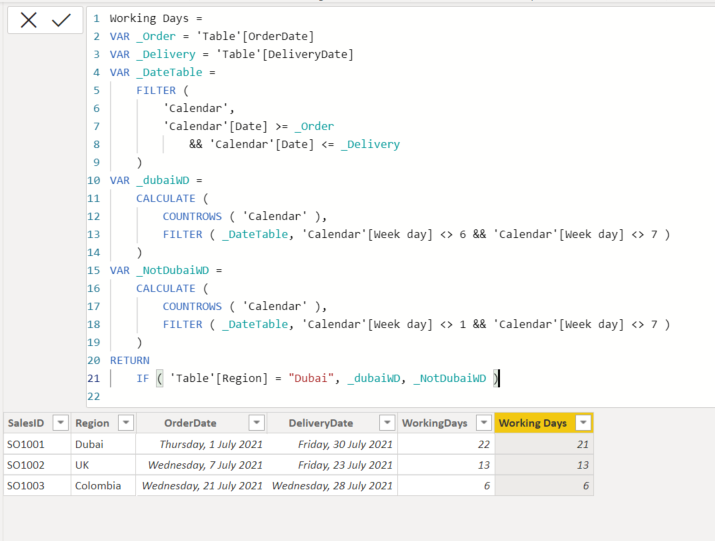Select the DeliveryDate column header
The width and height of the screenshot is (715, 541).
(321, 423)
